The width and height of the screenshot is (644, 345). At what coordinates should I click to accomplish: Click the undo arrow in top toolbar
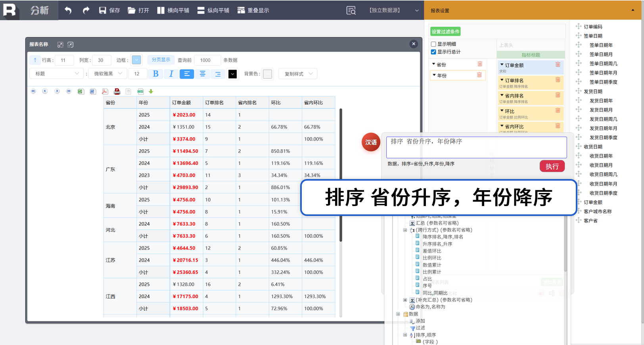coord(68,10)
